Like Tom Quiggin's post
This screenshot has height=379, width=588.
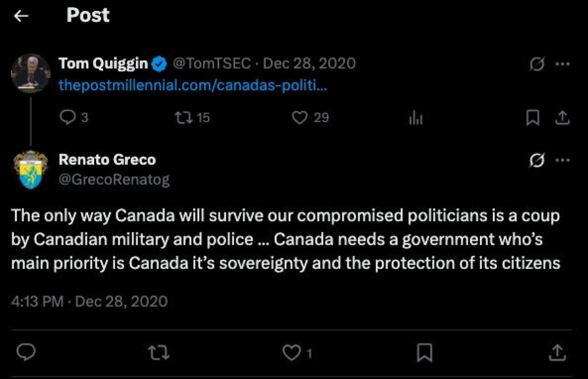[299, 118]
